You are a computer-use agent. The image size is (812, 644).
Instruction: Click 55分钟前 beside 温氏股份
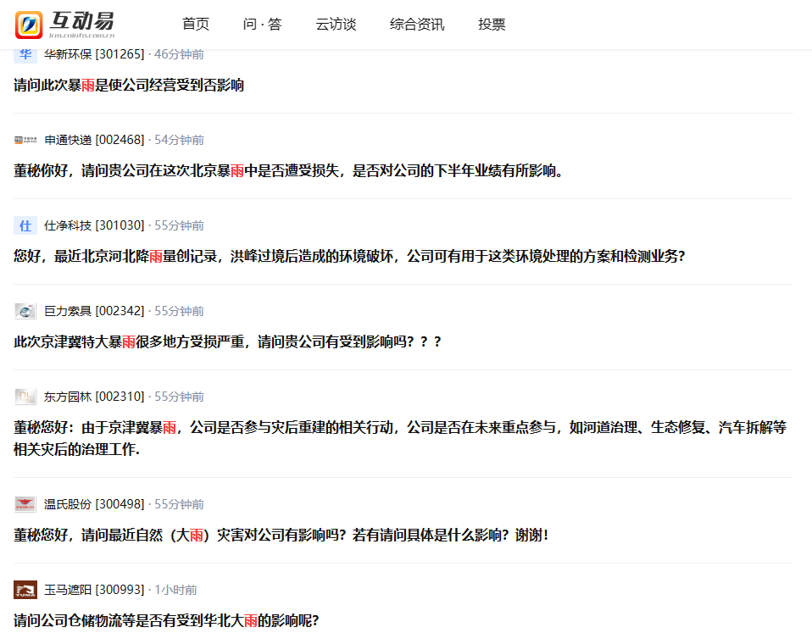pos(179,504)
